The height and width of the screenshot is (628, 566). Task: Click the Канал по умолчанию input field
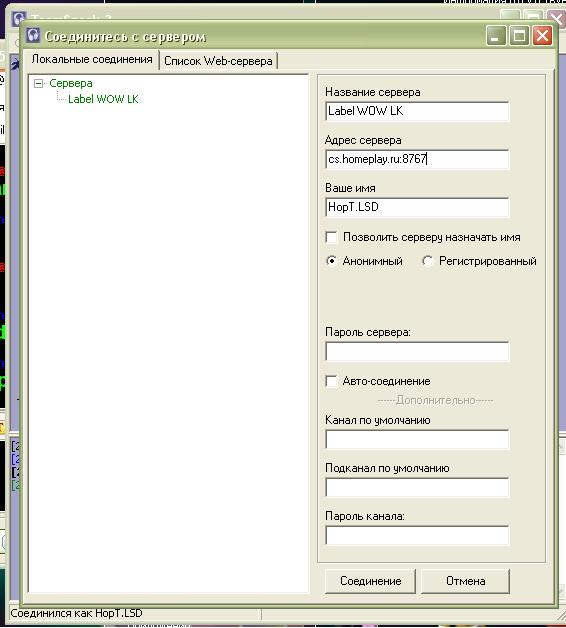[x=417, y=439]
